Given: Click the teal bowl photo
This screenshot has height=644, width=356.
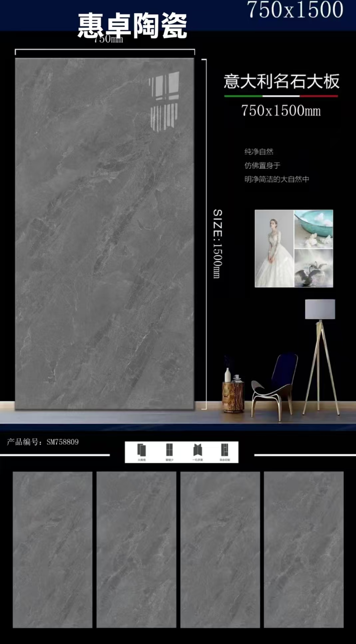Looking at the screenshot, I should [x=314, y=229].
